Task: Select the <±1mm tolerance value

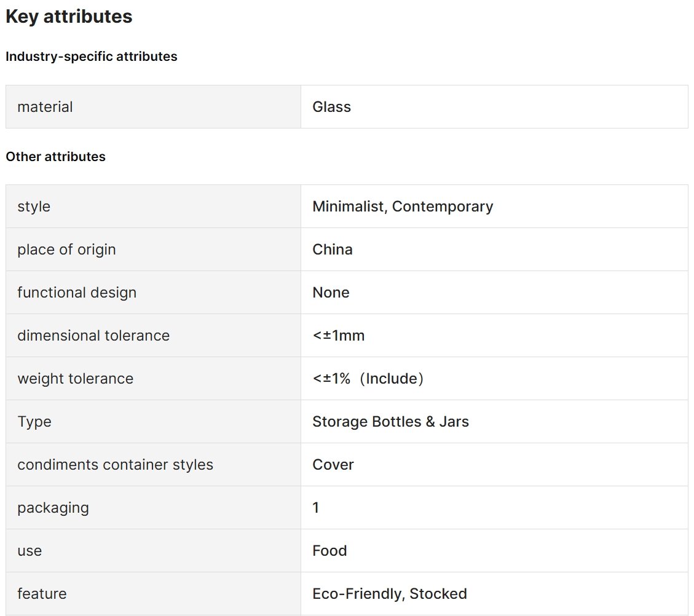Action: click(339, 336)
